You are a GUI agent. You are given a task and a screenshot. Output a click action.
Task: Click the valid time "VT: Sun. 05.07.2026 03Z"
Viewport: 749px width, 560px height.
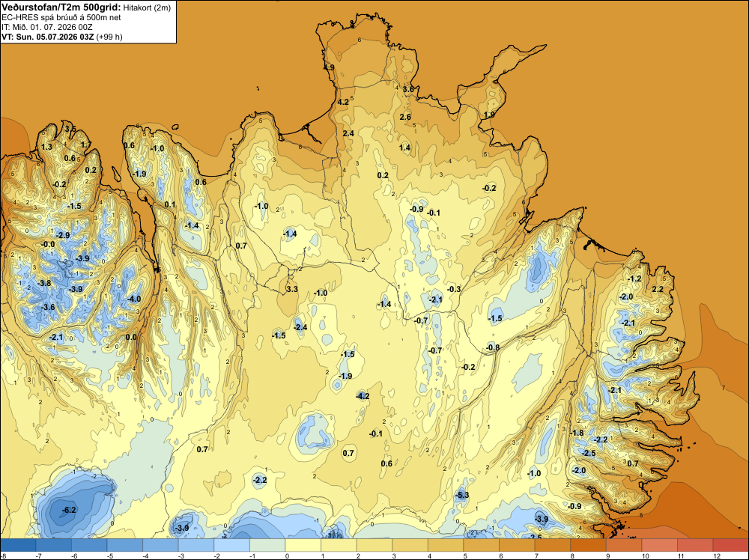tap(48, 37)
